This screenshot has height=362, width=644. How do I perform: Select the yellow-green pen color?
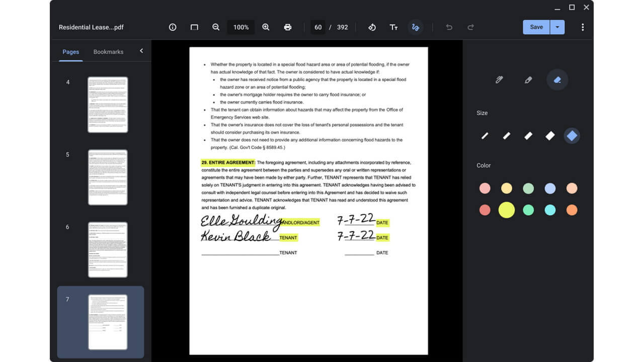pos(506,209)
